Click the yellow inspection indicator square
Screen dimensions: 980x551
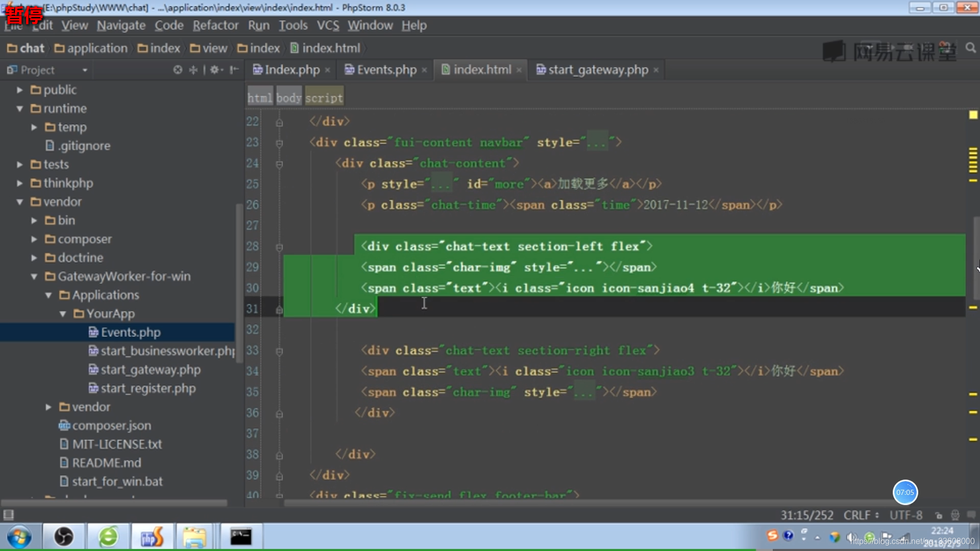tap(973, 115)
